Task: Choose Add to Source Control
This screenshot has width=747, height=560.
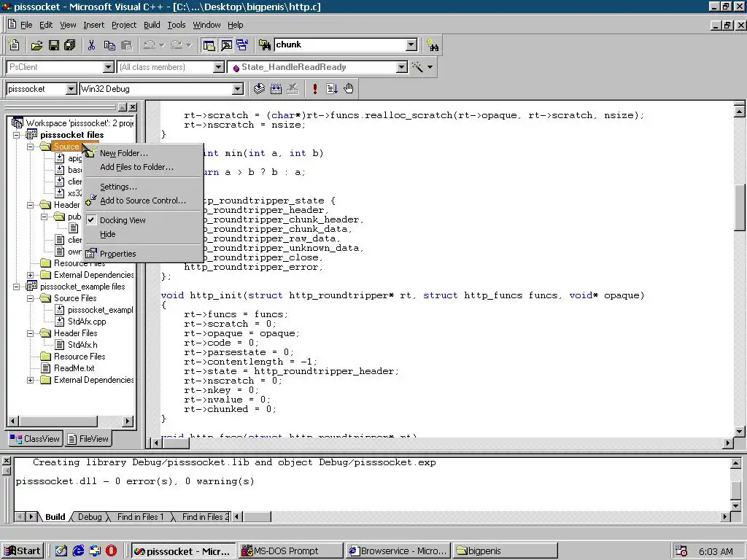Action: pyautogui.click(x=144, y=201)
